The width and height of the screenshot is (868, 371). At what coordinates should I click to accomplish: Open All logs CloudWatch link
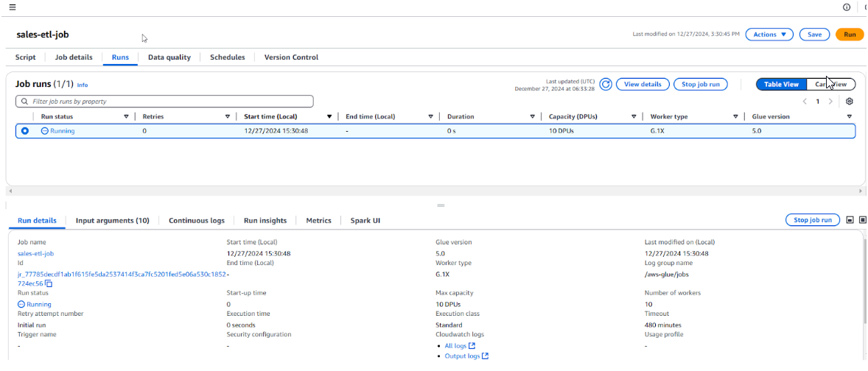(x=456, y=346)
